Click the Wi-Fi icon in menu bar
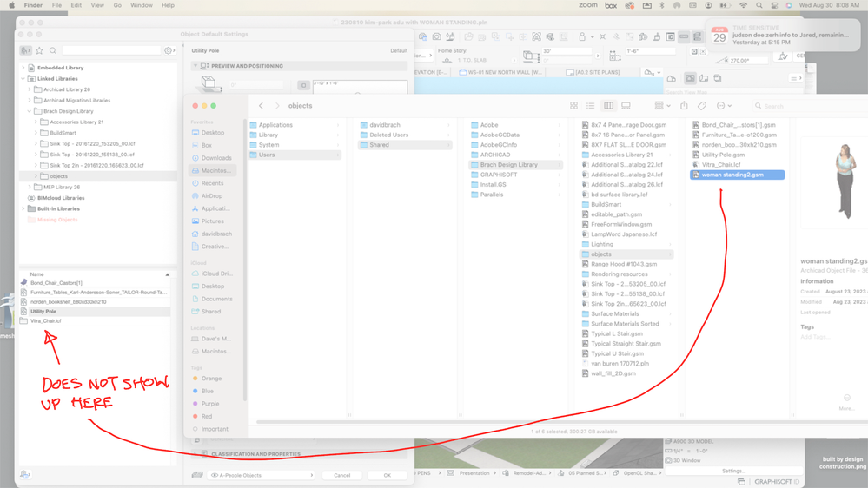The image size is (868, 488). click(x=743, y=5)
